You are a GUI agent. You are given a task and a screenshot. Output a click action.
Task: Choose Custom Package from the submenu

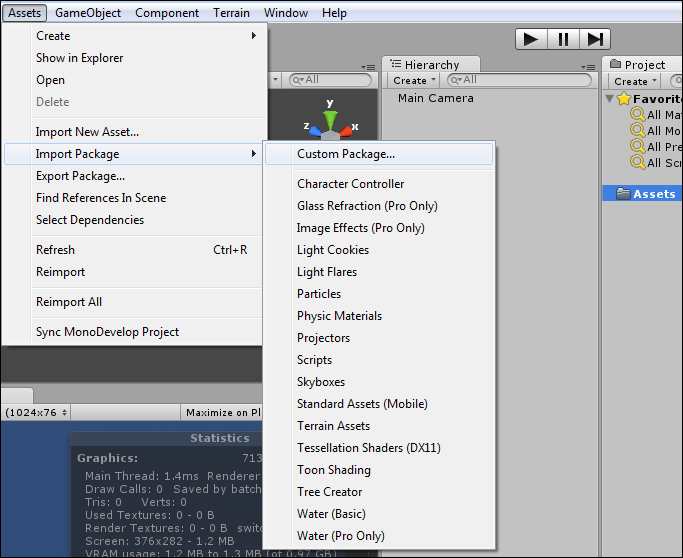[x=346, y=154]
